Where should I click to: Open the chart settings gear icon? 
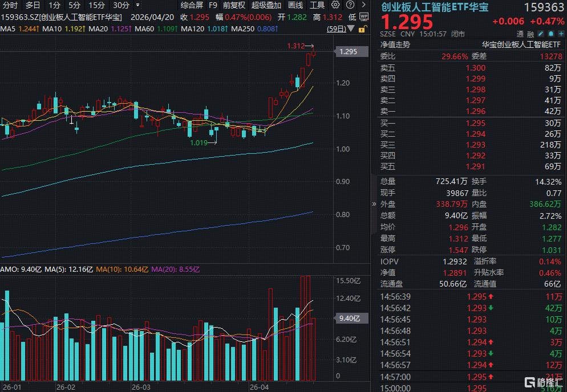pos(335,5)
